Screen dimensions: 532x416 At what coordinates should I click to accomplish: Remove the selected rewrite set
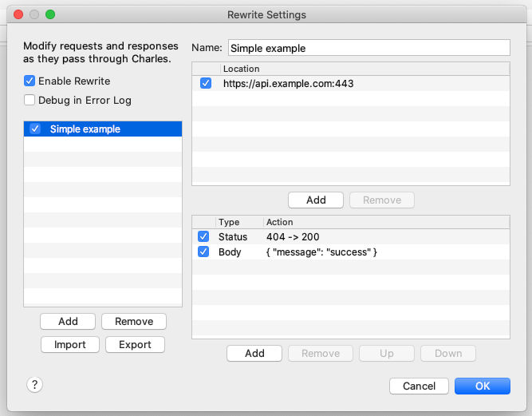click(134, 321)
